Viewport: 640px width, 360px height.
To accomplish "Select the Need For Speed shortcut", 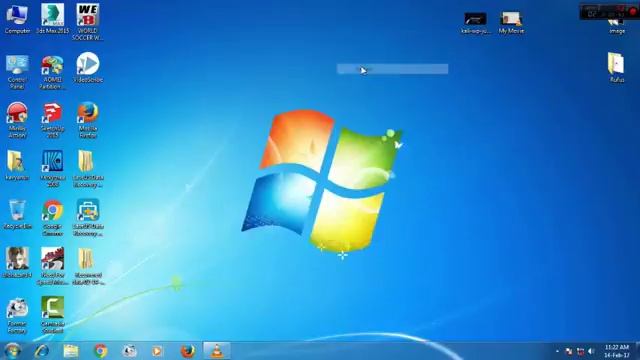I will coord(52,266).
